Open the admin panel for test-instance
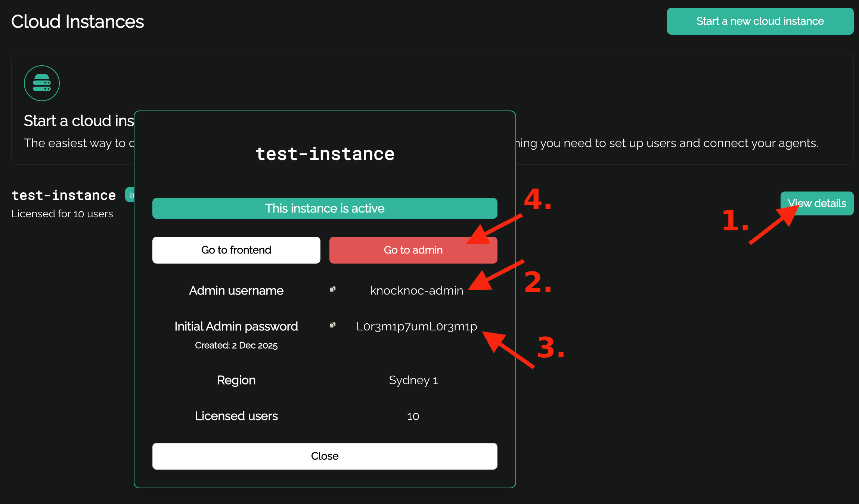This screenshot has height=504, width=859. 413,250
